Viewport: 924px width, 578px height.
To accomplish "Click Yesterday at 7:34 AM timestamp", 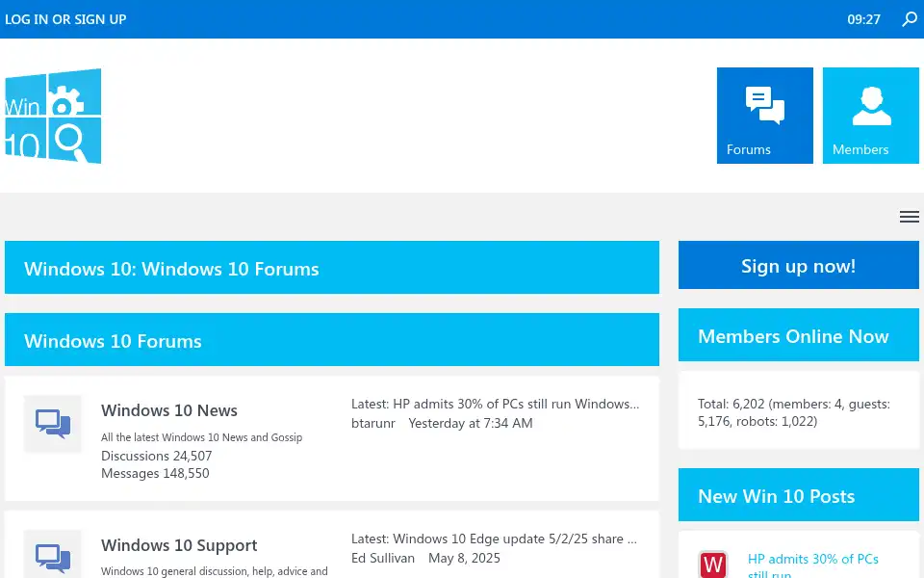I will pos(471,424).
